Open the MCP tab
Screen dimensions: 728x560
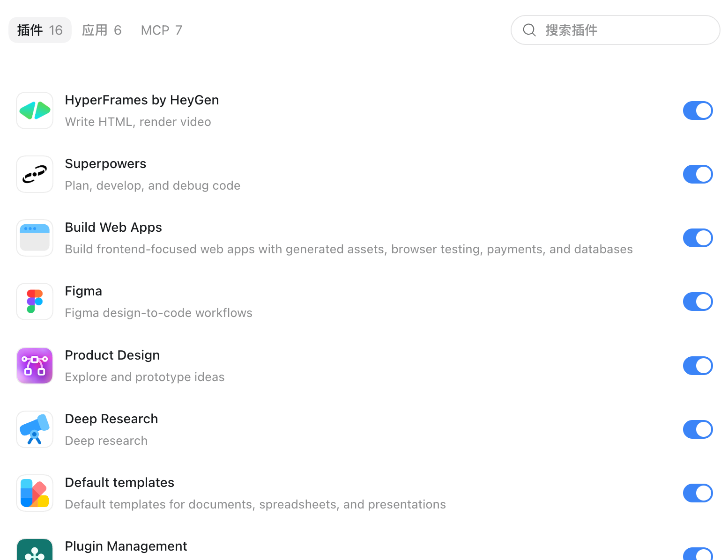pos(161,30)
